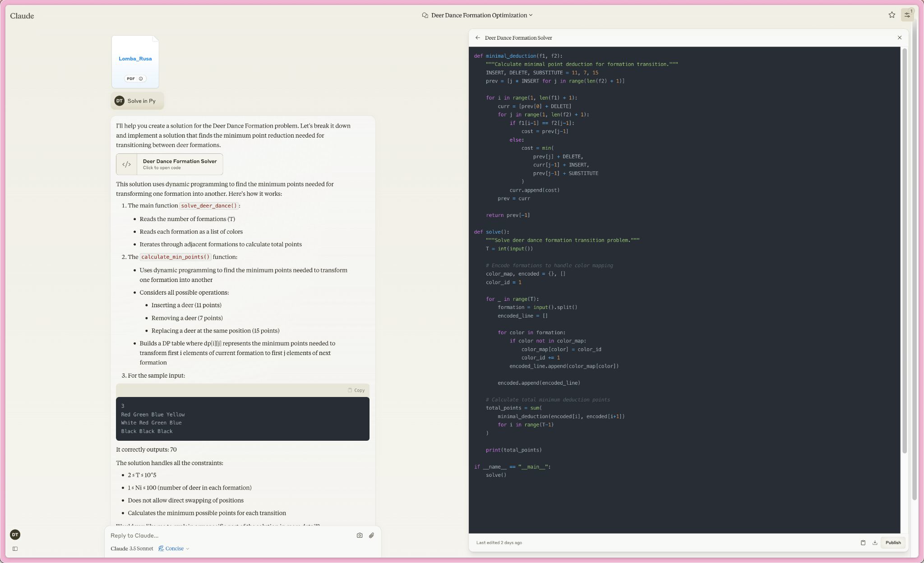The width and height of the screenshot is (924, 563).
Task: Download the artifact code file
Action: pos(874,543)
